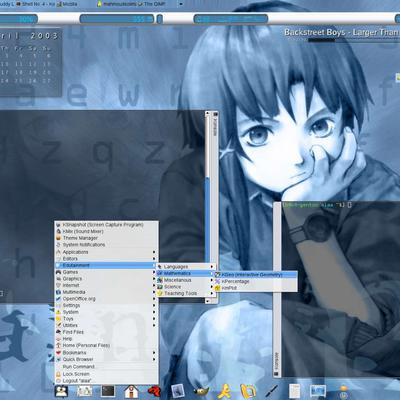The width and height of the screenshot is (400, 400).
Task: Open System Notifications entry
Action: (x=106, y=245)
